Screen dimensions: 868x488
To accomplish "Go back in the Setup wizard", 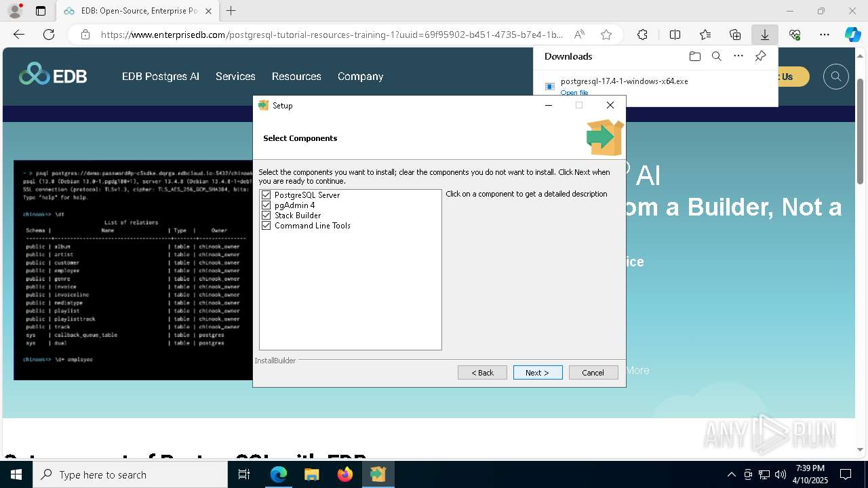I will pos(482,372).
